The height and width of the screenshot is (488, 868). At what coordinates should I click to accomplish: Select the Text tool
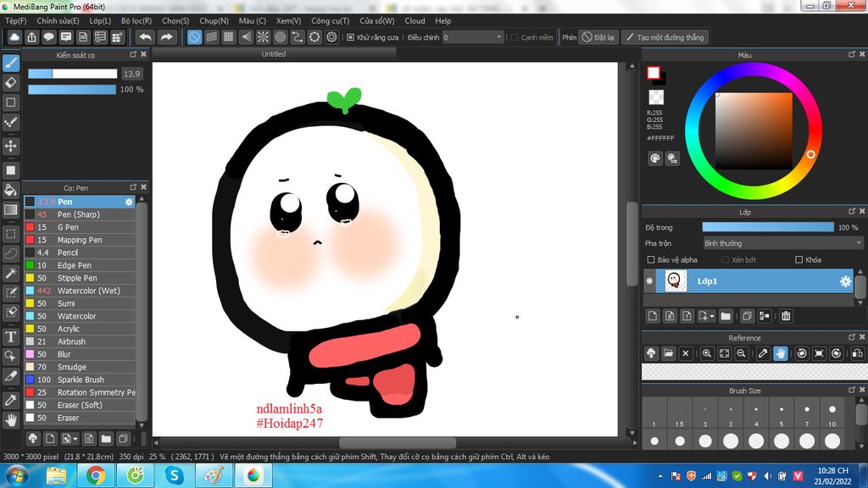click(x=10, y=336)
